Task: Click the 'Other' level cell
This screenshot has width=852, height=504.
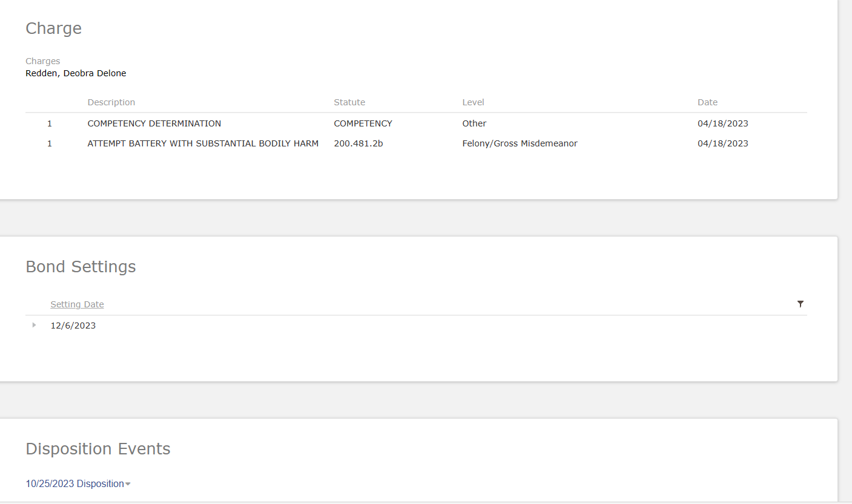Action: (474, 123)
